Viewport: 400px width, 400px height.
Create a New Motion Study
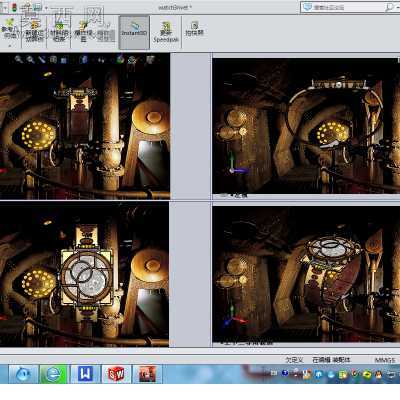pos(35,31)
